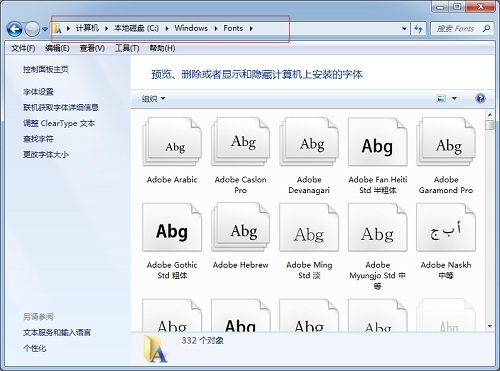This screenshot has width=500, height=371.
Task: Open 个性化 link
Action: [34, 348]
